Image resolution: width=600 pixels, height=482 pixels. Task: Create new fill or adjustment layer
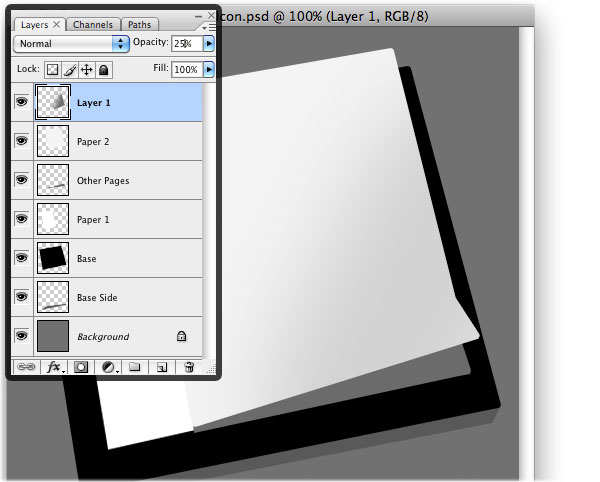click(109, 367)
